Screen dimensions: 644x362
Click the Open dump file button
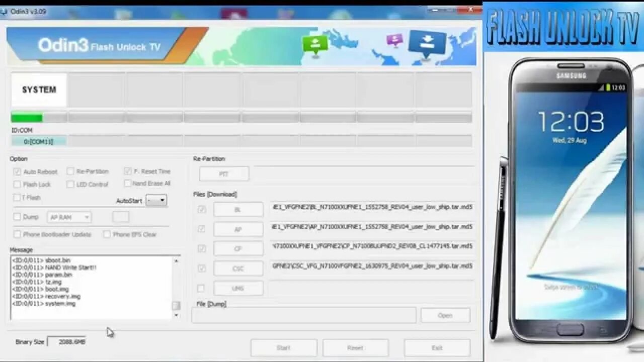(445, 315)
